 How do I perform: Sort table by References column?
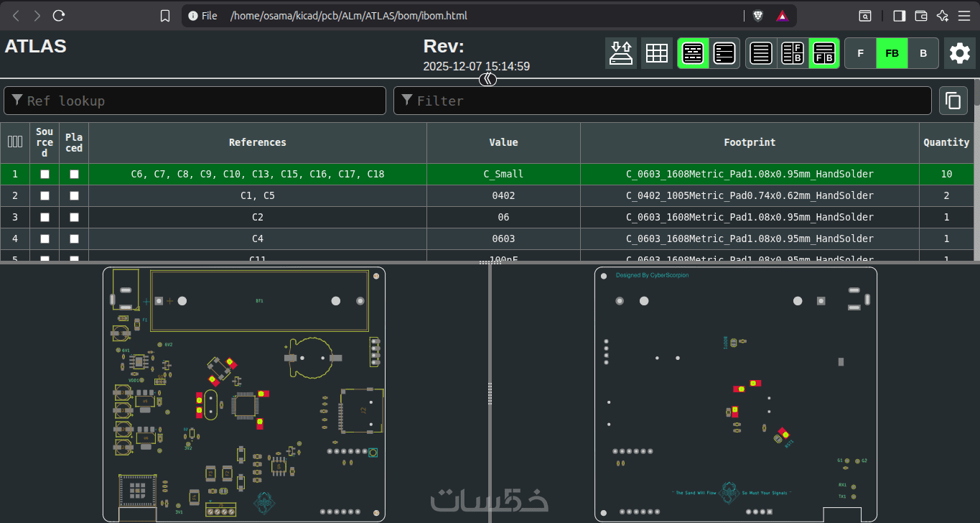[258, 142]
